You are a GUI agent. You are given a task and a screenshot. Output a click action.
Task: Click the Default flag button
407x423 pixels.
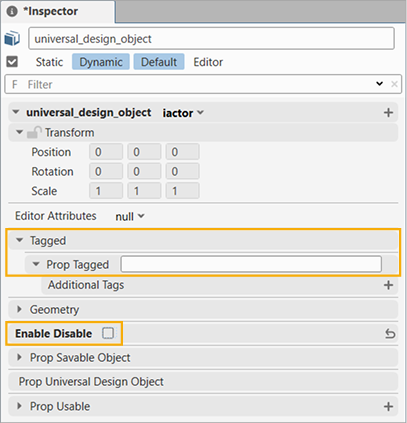pos(159,62)
